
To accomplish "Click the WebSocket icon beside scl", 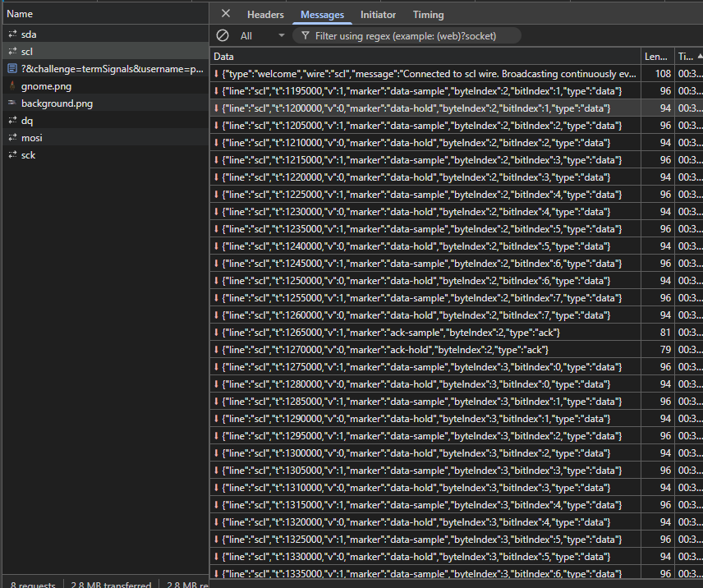I will (x=12, y=52).
